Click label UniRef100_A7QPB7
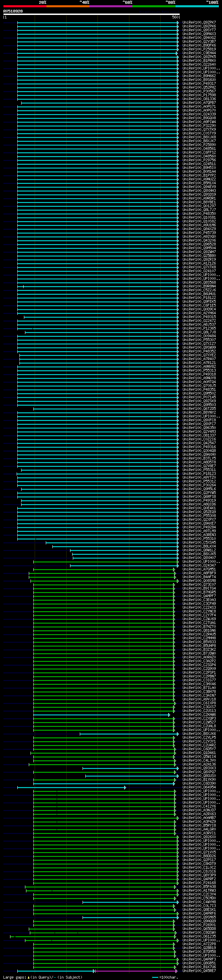The height and width of the screenshot is (980, 222). coord(199,103)
